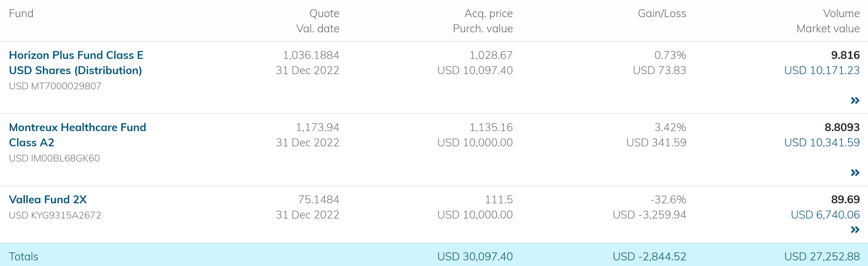Click the Totals row label
The height and width of the screenshot is (266, 868).
click(23, 256)
